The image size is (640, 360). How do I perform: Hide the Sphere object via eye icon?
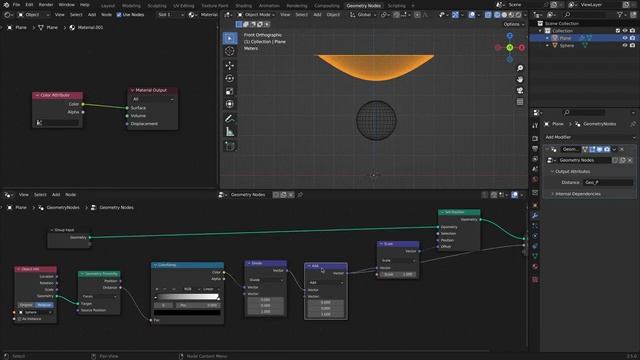[x=625, y=45]
